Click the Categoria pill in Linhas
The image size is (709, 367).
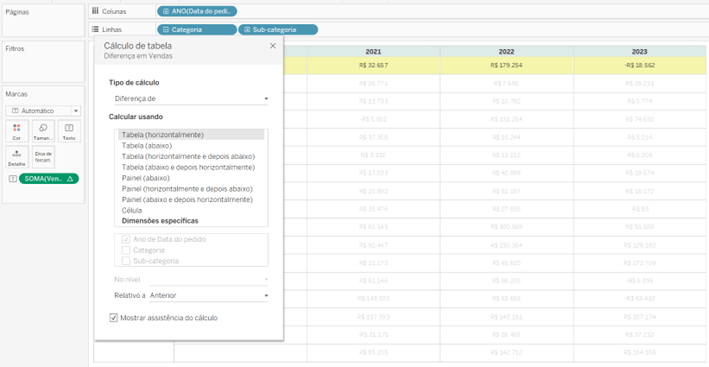197,29
